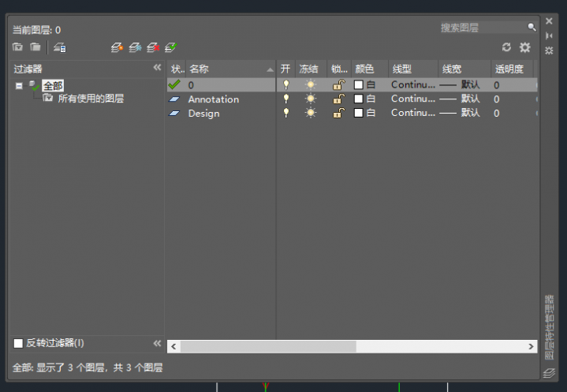
Task: Click the scrollbar left arrow
Action: (x=174, y=346)
